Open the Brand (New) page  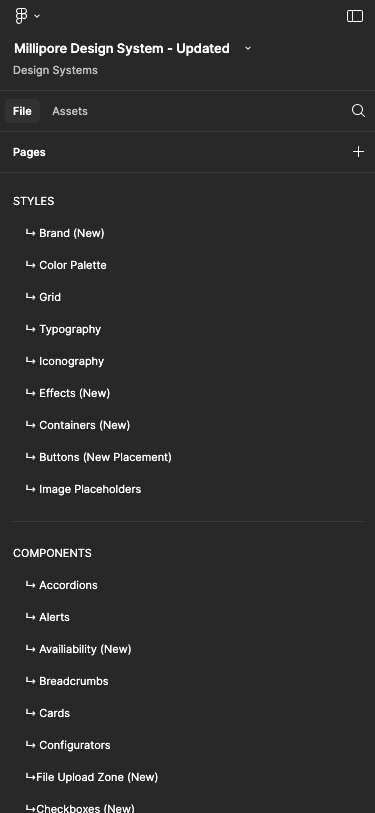(x=187, y=233)
